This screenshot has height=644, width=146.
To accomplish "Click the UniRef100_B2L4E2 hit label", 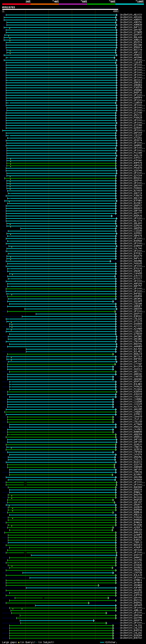I will click(131, 351).
